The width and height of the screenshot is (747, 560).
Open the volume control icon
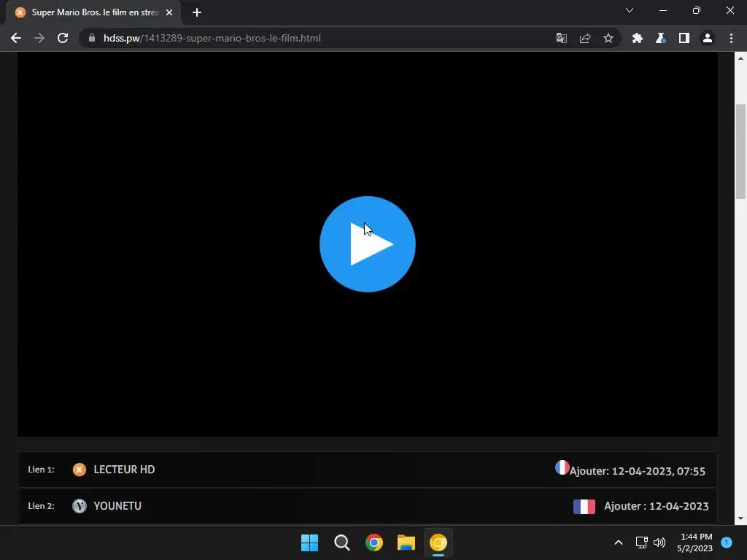tap(659, 542)
